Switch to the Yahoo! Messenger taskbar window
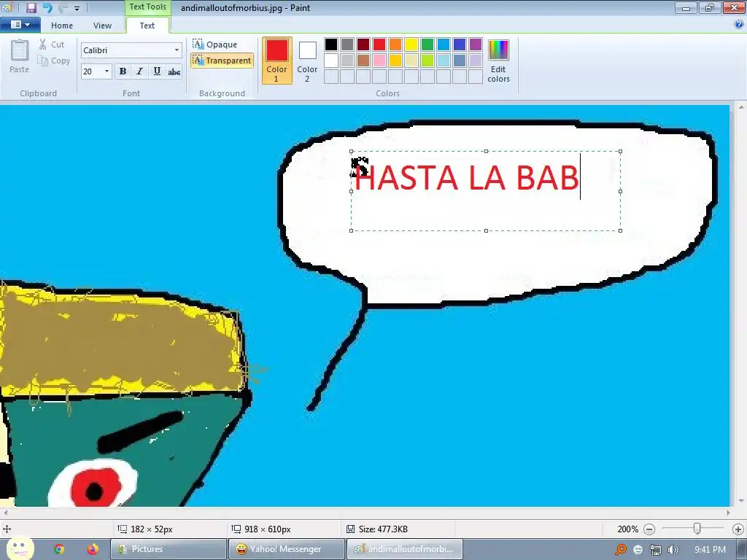This screenshot has height=560, width=747. (x=286, y=549)
